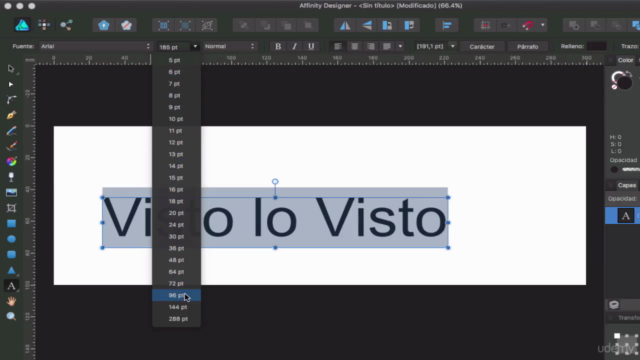This screenshot has width=640, height=360.
Task: Click the Relleno fill color swatch
Action: point(597,47)
